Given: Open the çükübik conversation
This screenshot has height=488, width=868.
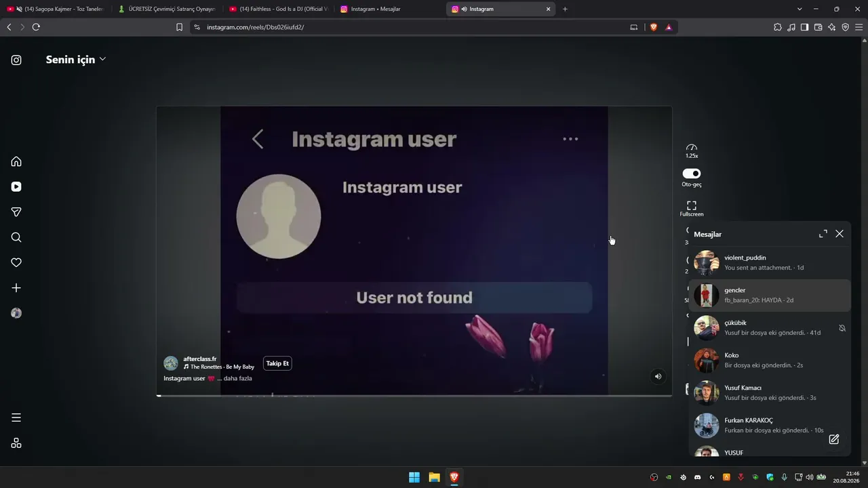Looking at the screenshot, I should 770,328.
